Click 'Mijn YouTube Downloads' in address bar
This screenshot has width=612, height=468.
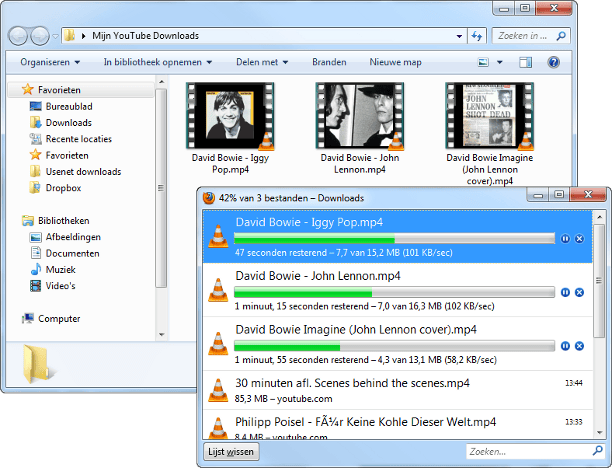pos(145,36)
